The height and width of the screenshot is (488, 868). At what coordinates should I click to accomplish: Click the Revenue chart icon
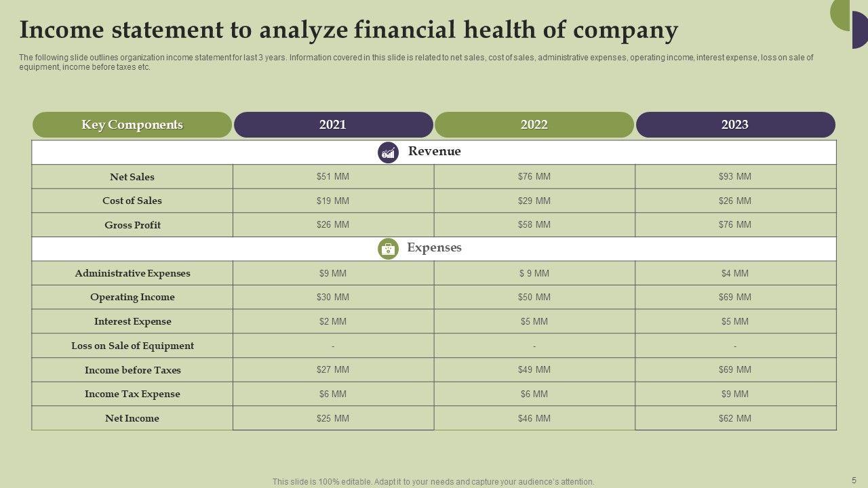(388, 152)
